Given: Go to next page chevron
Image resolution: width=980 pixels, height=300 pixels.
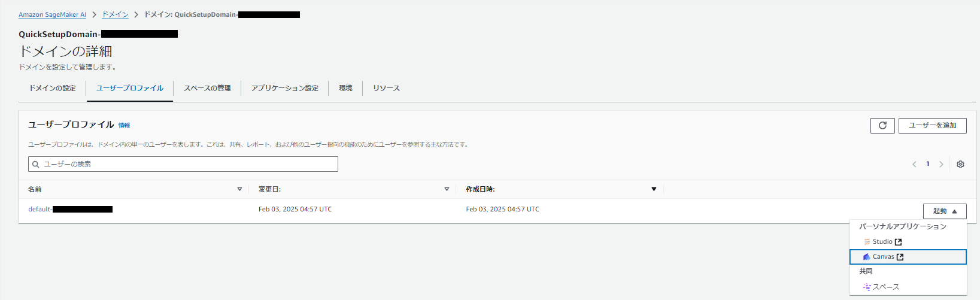Looking at the screenshot, I should click(941, 164).
